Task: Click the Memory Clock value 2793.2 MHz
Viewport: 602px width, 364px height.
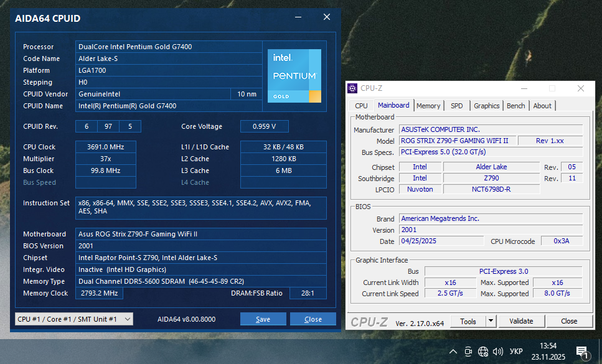Action: pyautogui.click(x=99, y=293)
